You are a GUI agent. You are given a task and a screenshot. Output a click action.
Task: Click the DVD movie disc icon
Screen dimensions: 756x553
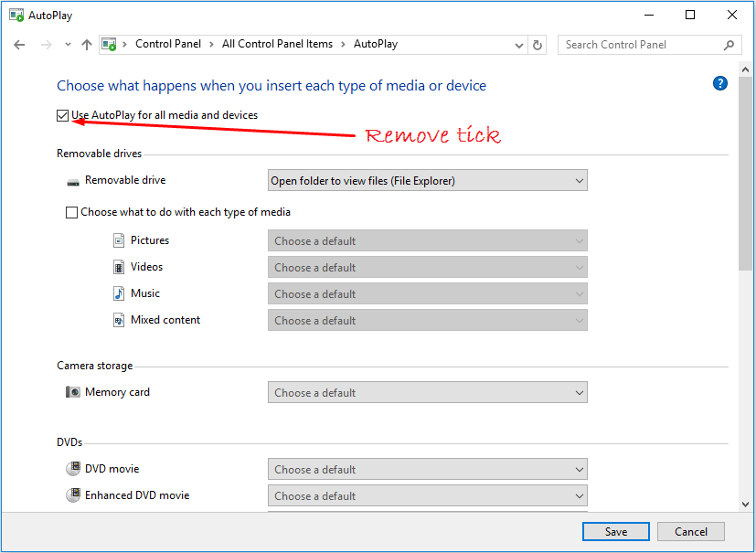[x=73, y=469]
